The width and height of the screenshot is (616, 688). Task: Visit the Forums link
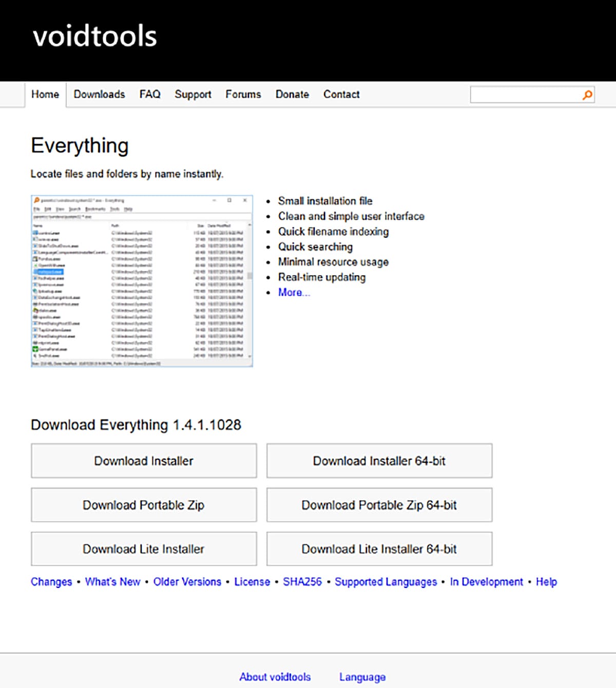point(243,94)
